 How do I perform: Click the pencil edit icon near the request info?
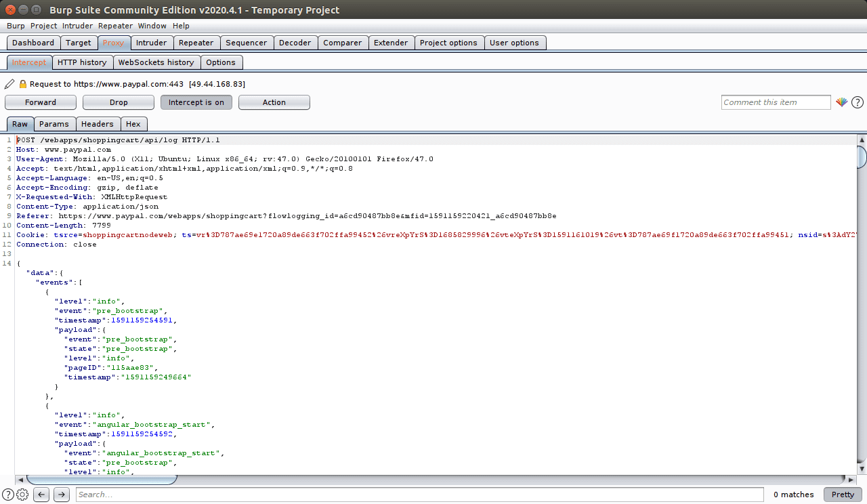(9, 84)
